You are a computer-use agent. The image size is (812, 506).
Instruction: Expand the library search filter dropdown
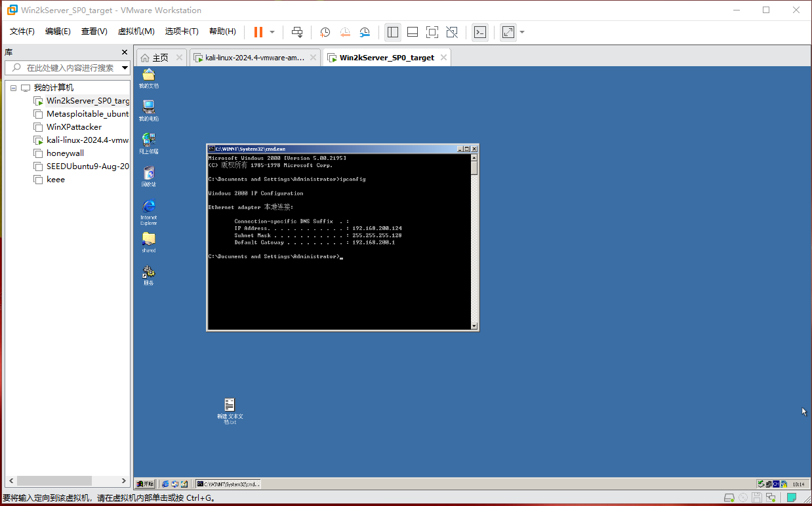pos(125,68)
